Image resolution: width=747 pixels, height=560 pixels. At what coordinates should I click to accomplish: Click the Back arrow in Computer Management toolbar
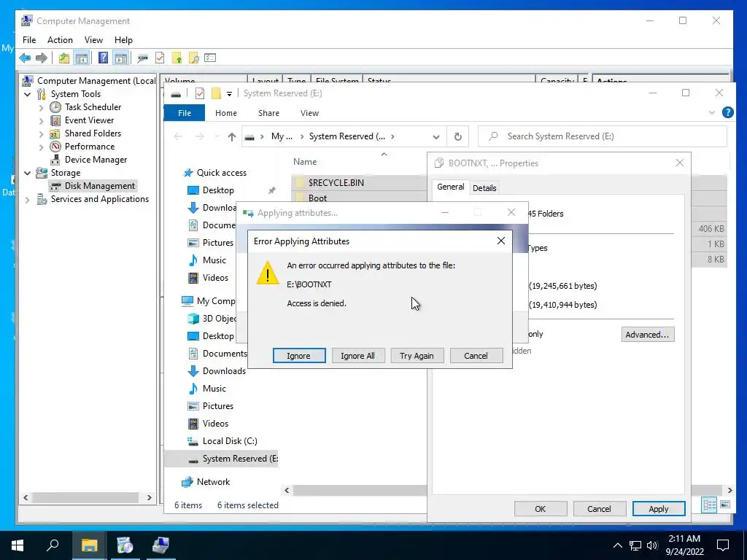click(25, 58)
